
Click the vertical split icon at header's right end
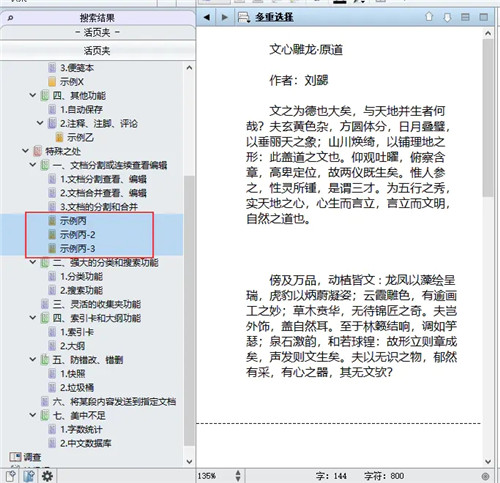pyautogui.click(x=483, y=17)
